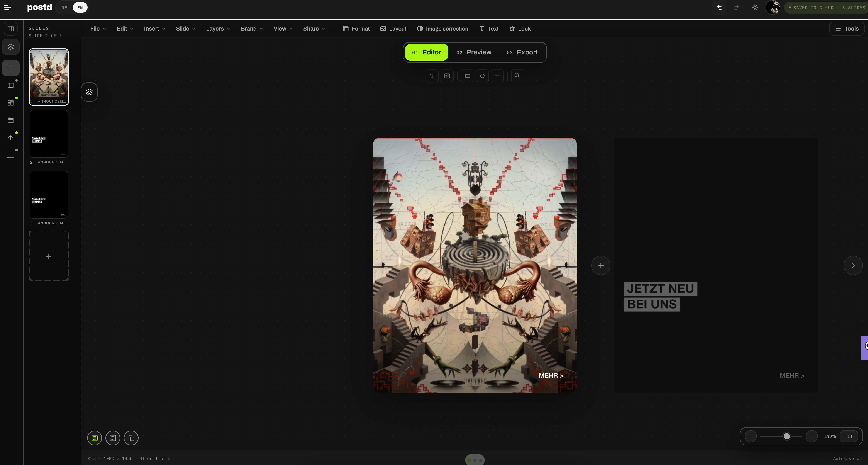Adjust the zoom slider handle

pyautogui.click(x=787, y=436)
